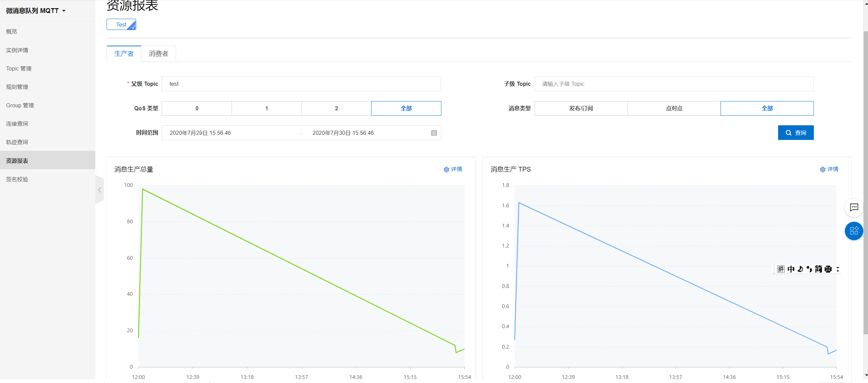
Task: Select 发布/订阅 message type
Action: coord(581,108)
